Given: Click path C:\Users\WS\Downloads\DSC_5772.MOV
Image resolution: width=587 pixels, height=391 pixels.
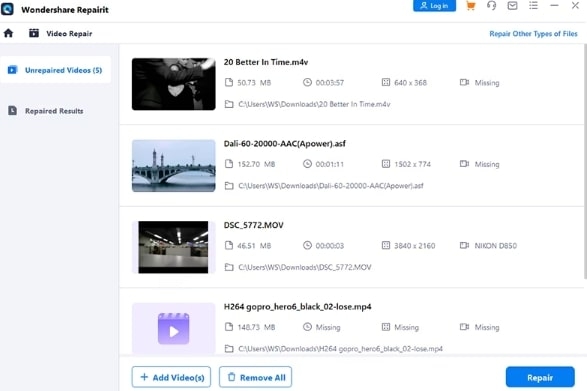Looking at the screenshot, I should click(x=305, y=267).
